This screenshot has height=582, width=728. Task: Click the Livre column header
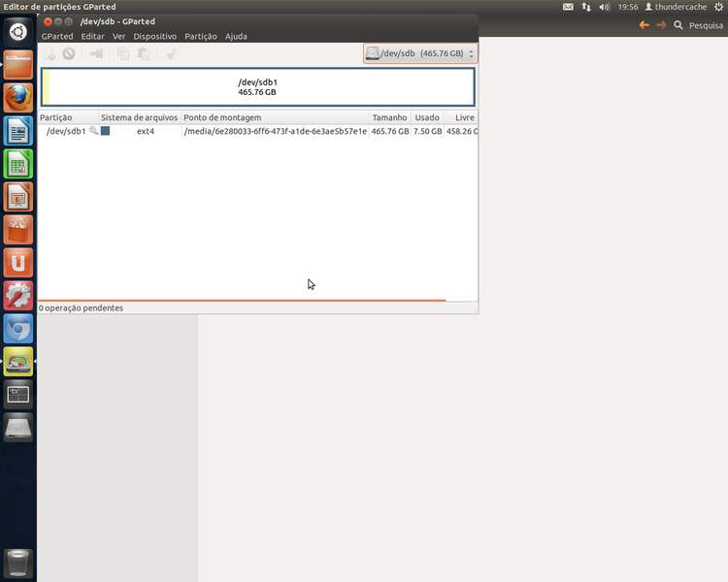point(461,117)
